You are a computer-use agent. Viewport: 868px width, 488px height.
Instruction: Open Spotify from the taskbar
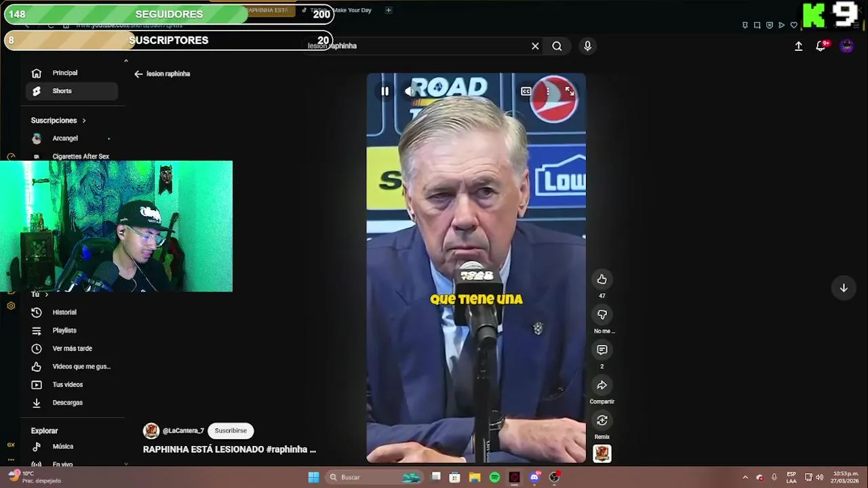pos(494,477)
